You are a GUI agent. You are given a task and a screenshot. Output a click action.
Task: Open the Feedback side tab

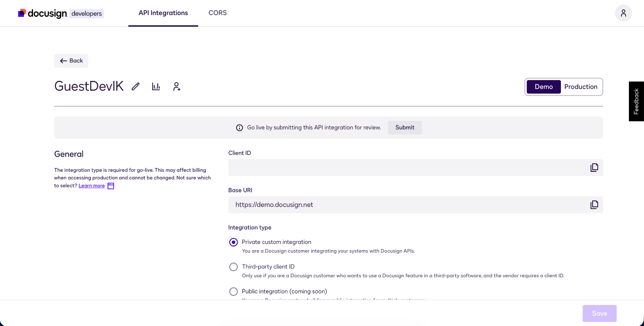coord(636,101)
